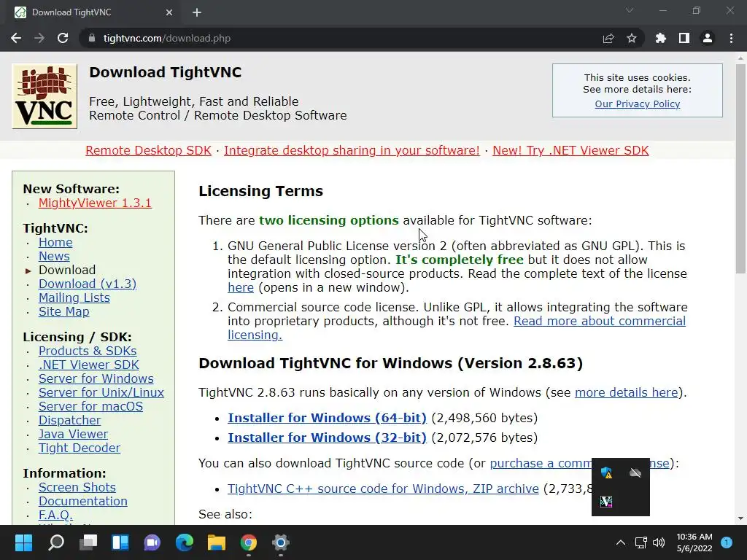Open Java Viewer sidebar link
This screenshot has width=747, height=560.
click(x=73, y=434)
